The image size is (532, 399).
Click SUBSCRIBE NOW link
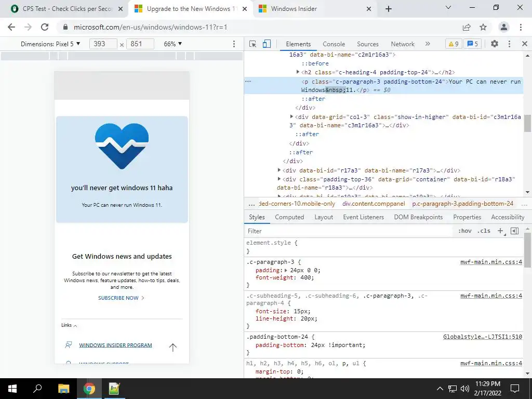121,298
